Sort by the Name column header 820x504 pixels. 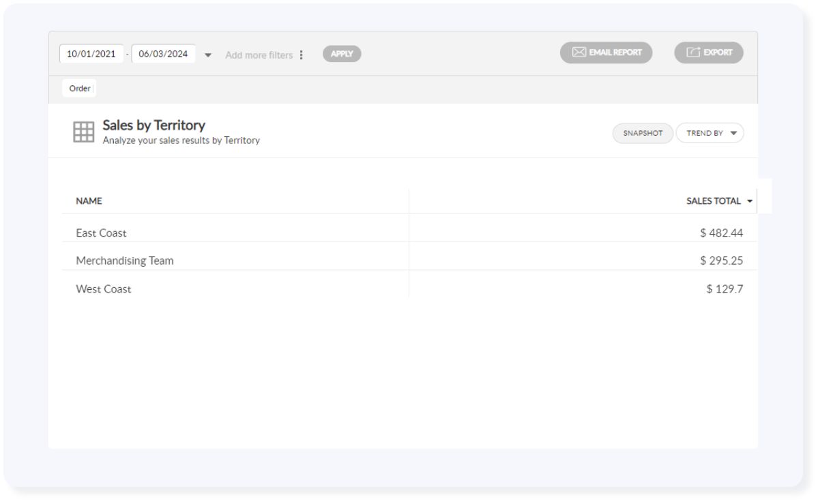click(x=89, y=201)
